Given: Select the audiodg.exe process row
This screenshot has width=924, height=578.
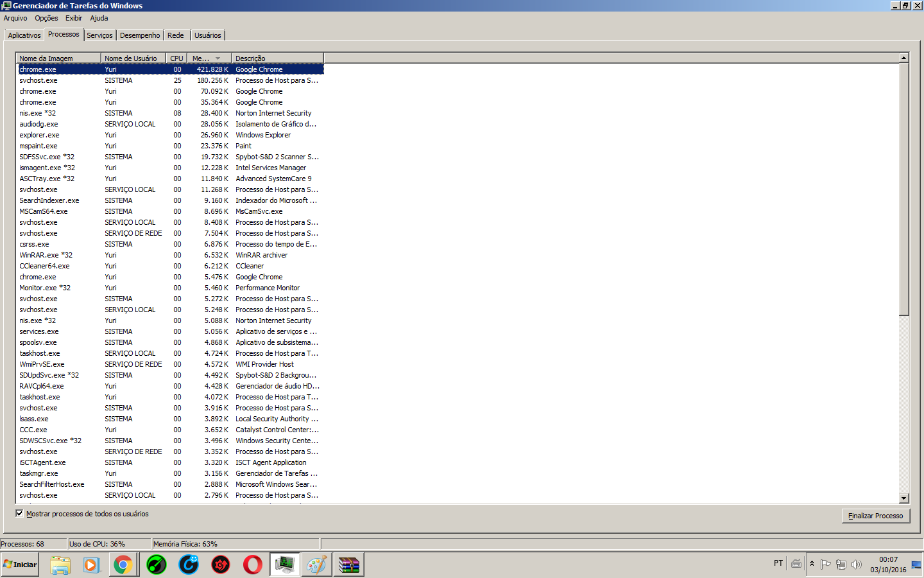Looking at the screenshot, I should click(x=170, y=124).
